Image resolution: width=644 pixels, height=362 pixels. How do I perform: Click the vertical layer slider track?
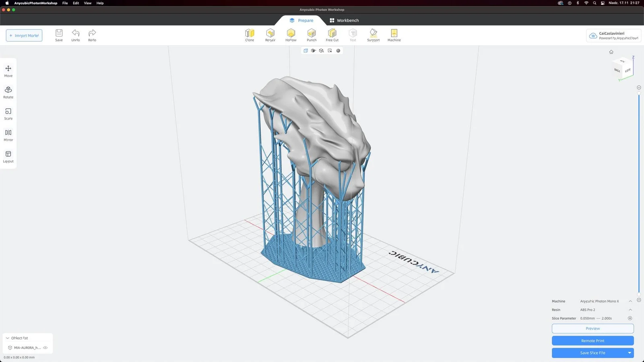639,194
